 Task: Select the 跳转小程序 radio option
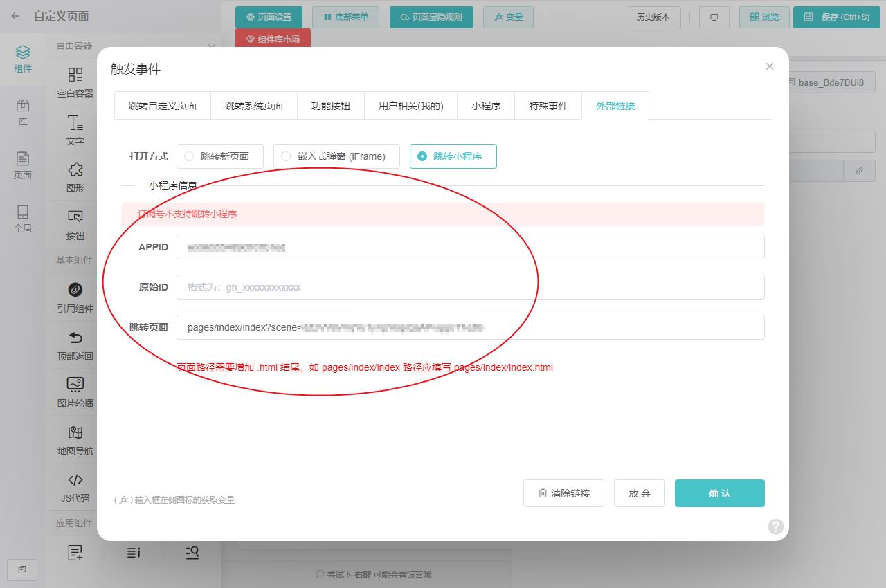[422, 156]
